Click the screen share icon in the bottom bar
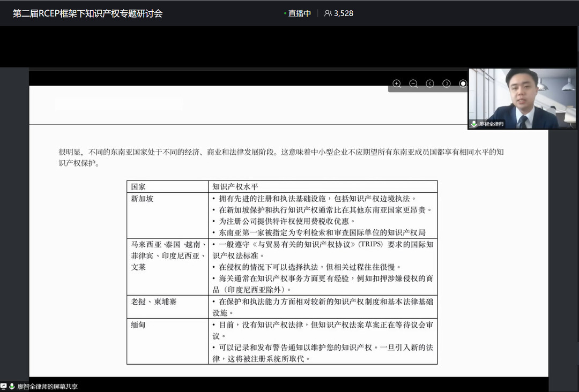 point(4,386)
